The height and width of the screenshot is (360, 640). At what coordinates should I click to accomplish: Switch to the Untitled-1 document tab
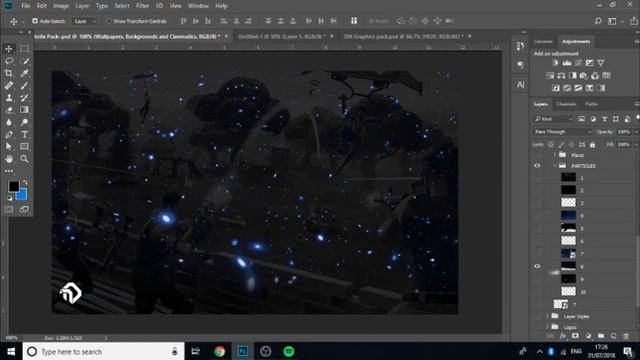[x=282, y=36]
